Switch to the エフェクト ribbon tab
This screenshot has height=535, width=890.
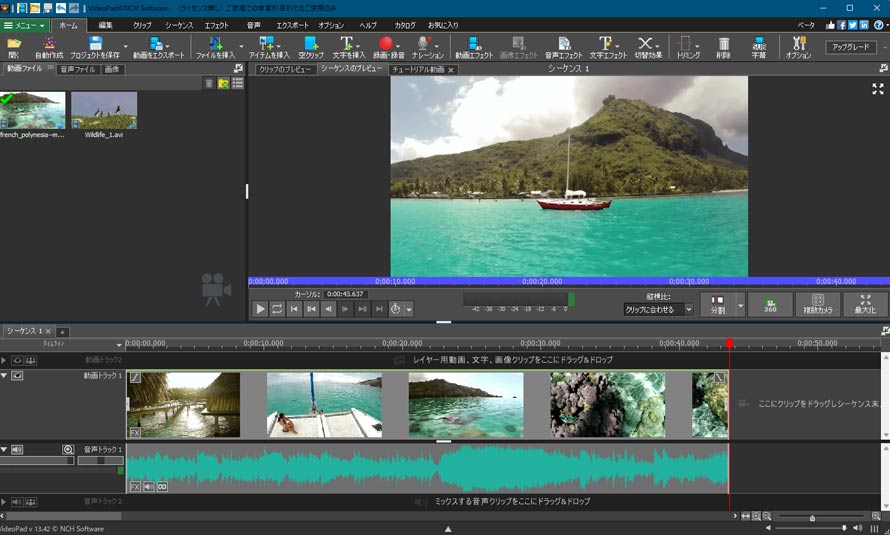click(216, 25)
